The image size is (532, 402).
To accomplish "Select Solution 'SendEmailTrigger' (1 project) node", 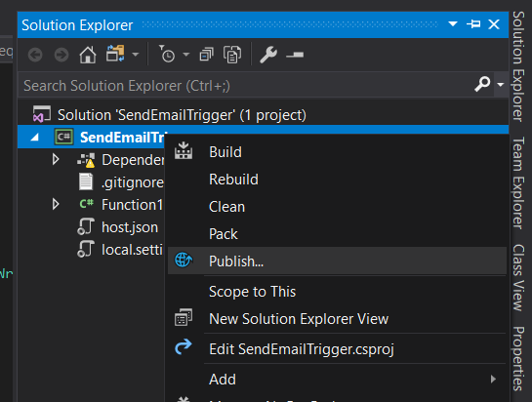I will 182,115.
